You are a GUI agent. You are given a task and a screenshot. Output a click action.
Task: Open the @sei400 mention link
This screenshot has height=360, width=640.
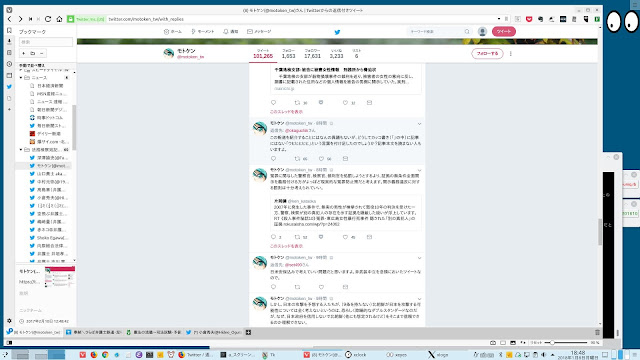coord(293,265)
